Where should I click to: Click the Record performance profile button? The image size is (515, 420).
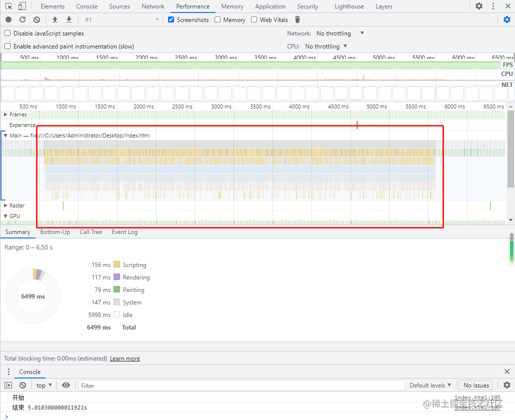tap(8, 19)
